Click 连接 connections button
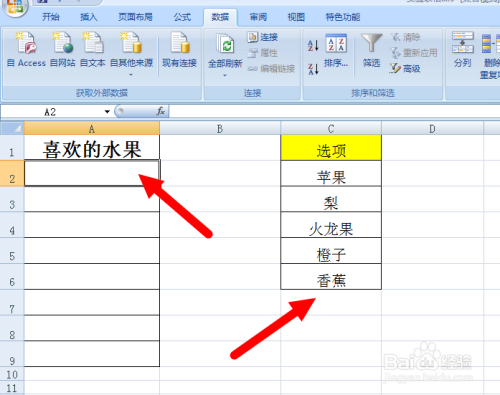The image size is (500, 395). pos(263,37)
